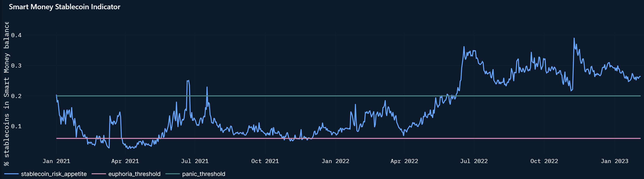Click the y-axis title % stablecoins in Smart Money balance
The width and height of the screenshot is (644, 179).
pyautogui.click(x=7, y=94)
